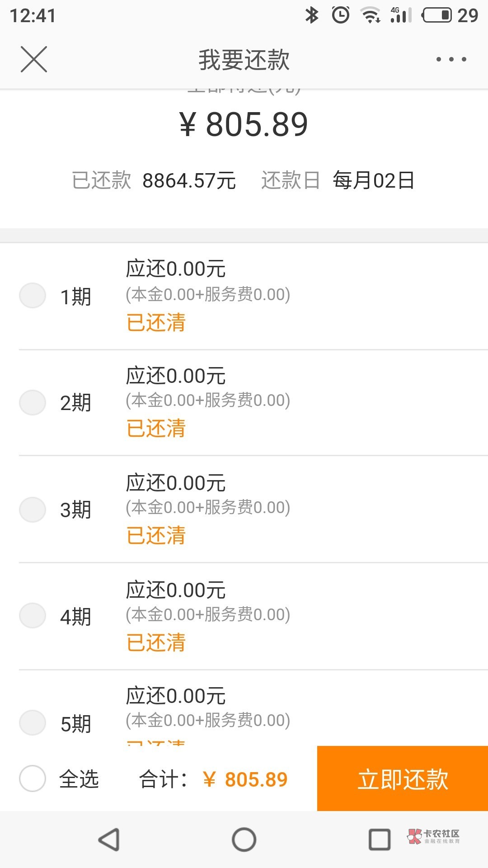
Task: Tap the Android home circle icon
Action: pos(244,840)
